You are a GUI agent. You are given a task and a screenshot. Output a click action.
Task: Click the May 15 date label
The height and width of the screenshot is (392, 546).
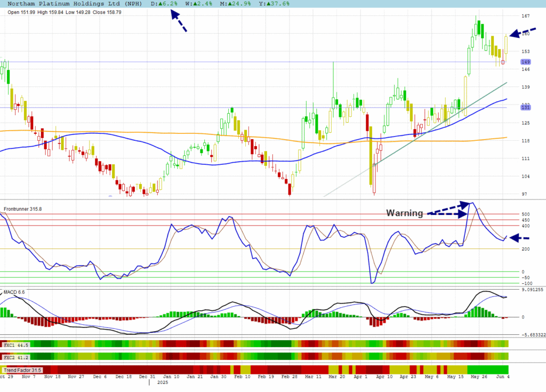(x=455, y=377)
